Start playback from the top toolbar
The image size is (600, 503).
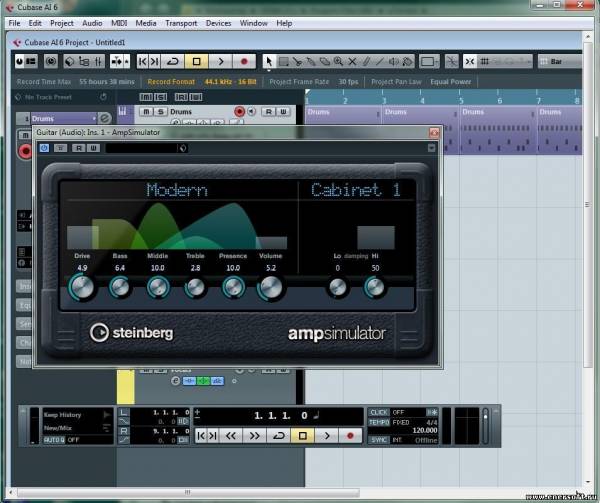click(220, 61)
